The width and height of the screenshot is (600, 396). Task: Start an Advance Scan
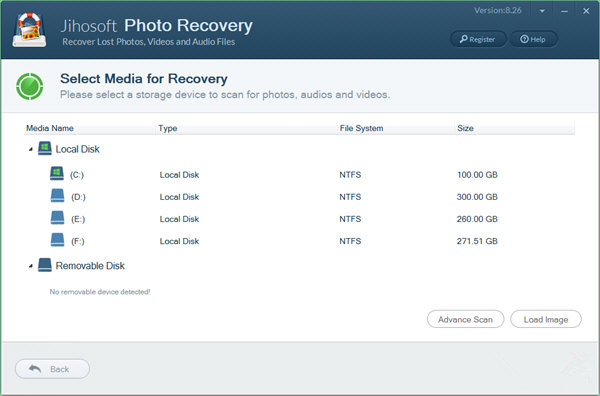[x=465, y=319]
